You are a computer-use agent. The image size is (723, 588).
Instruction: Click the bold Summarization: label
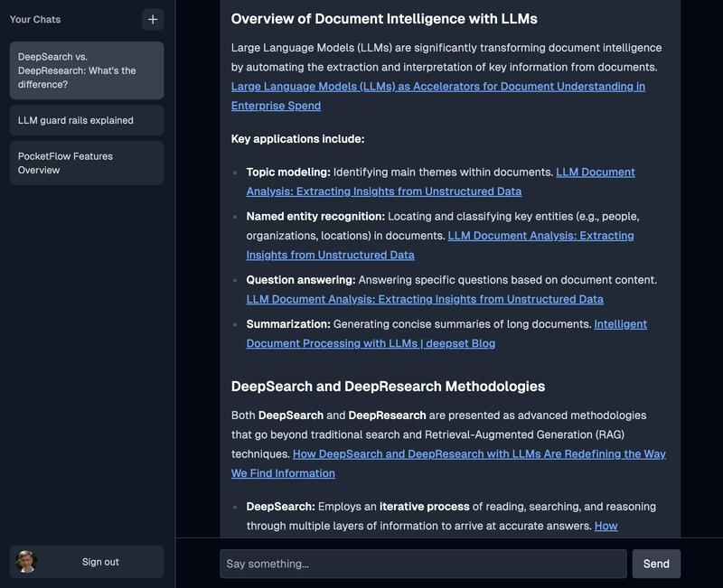pyautogui.click(x=288, y=324)
